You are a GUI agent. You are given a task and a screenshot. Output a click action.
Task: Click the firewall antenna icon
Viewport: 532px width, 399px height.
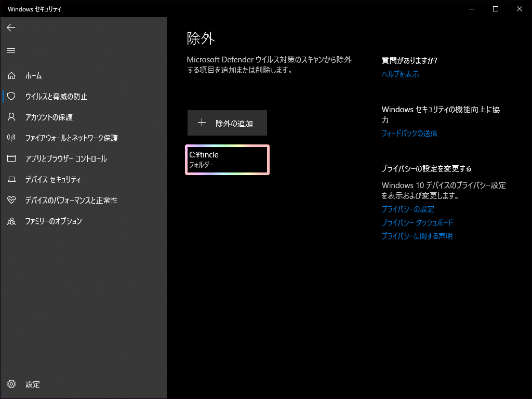tap(11, 138)
